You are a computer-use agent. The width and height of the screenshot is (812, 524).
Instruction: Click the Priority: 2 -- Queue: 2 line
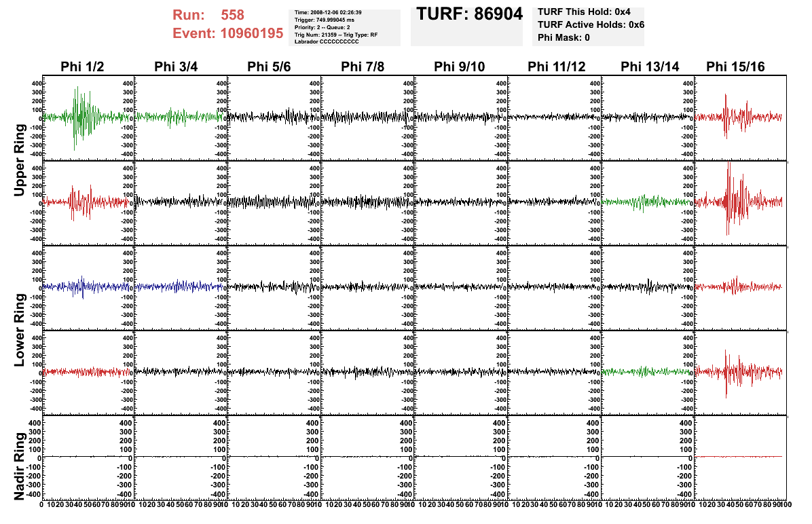322,27
